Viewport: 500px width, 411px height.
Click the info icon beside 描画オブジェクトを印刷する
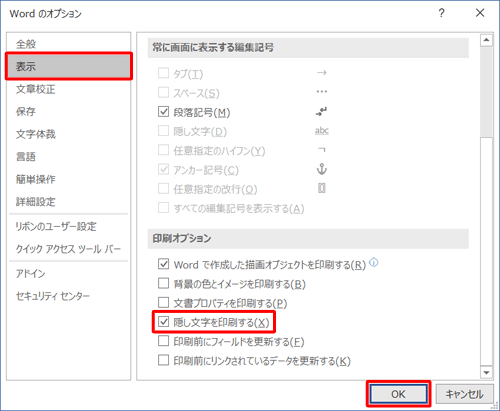coord(374,262)
